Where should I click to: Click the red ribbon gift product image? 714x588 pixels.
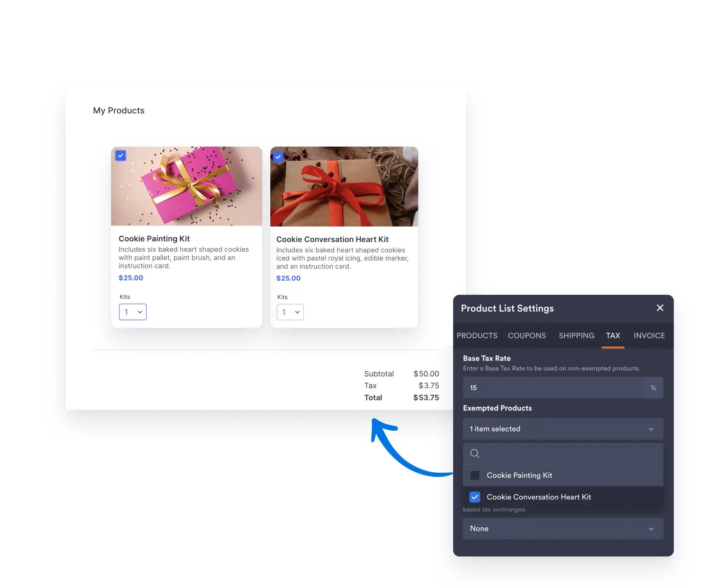(344, 186)
